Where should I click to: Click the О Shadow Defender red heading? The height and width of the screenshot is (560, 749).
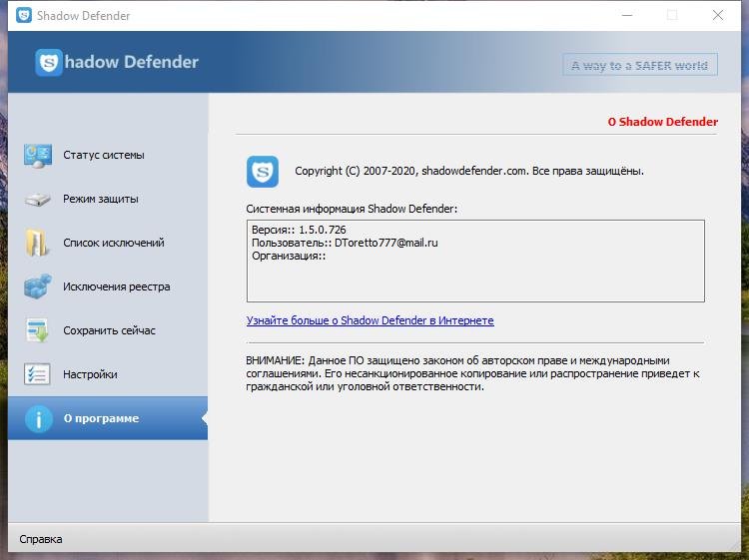tap(662, 122)
